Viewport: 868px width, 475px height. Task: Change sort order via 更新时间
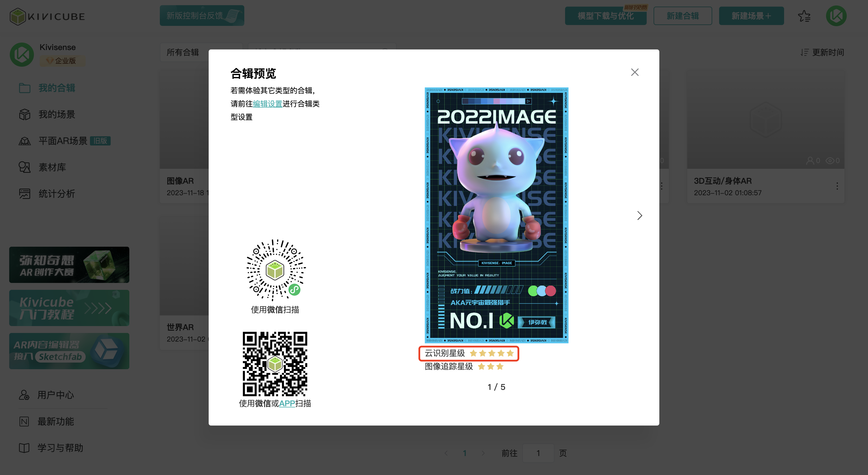(822, 52)
